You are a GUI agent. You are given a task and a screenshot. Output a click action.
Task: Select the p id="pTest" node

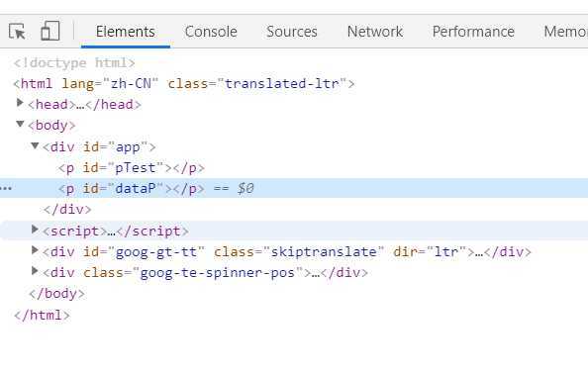point(132,168)
